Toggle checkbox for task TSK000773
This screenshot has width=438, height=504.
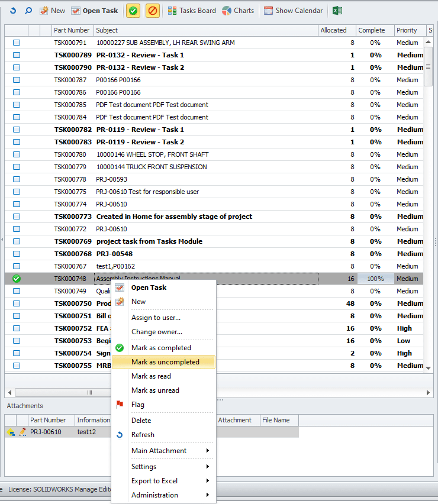click(x=17, y=217)
